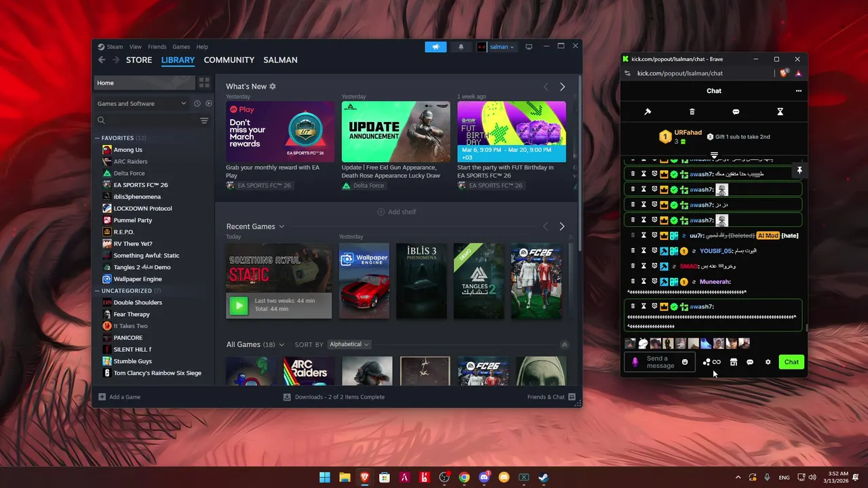This screenshot has height=488, width=868.
Task: Ban SMAO using shield icon
Action: (654, 266)
